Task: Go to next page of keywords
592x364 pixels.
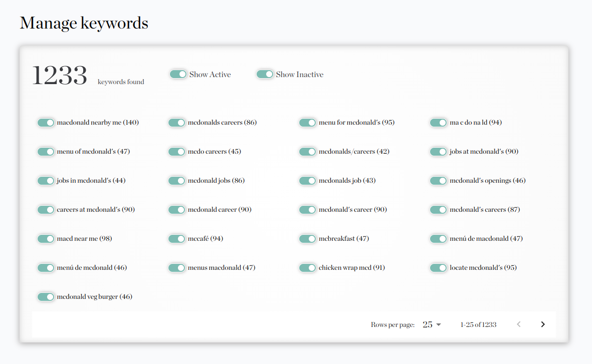Action: 542,324
